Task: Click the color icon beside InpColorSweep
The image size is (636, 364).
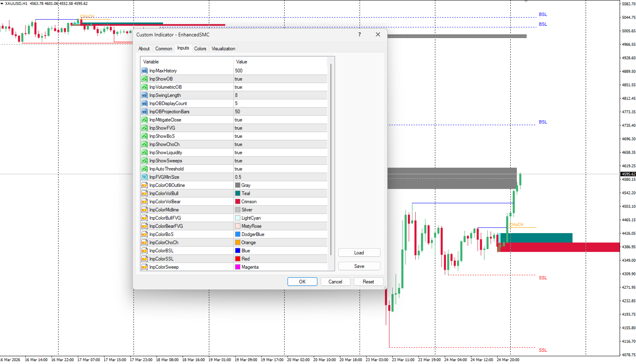Action: (x=145, y=267)
